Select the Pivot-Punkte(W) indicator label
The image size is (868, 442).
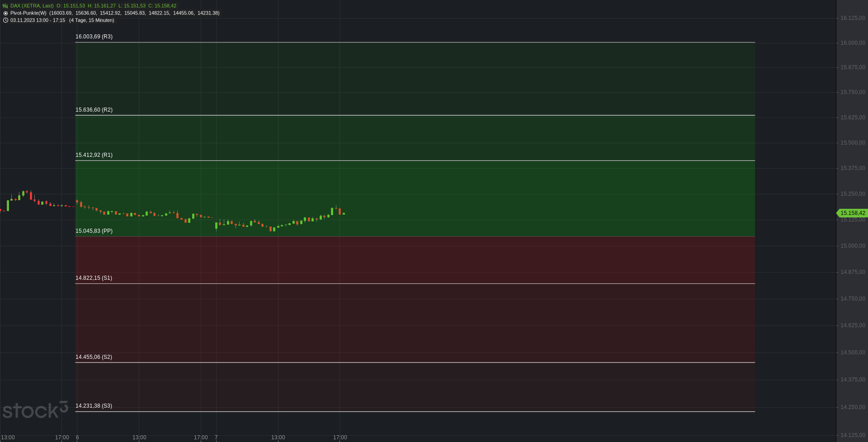[x=28, y=13]
